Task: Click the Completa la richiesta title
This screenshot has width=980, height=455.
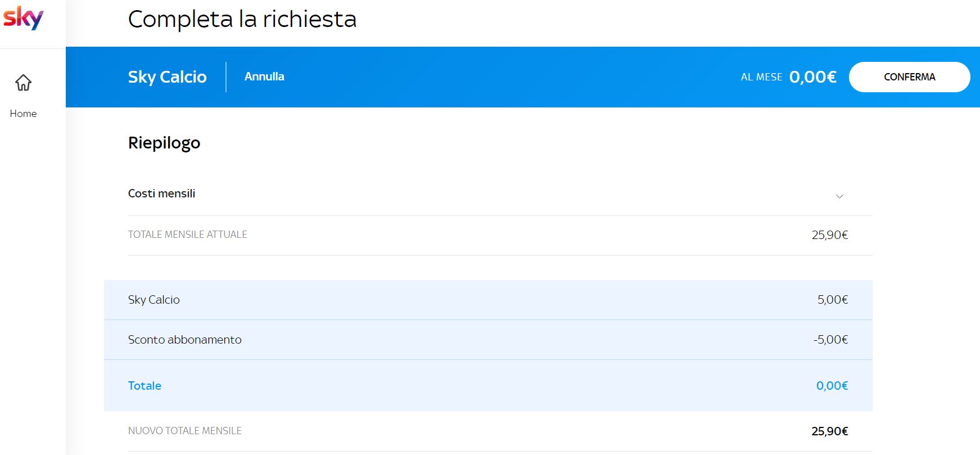Action: click(242, 19)
